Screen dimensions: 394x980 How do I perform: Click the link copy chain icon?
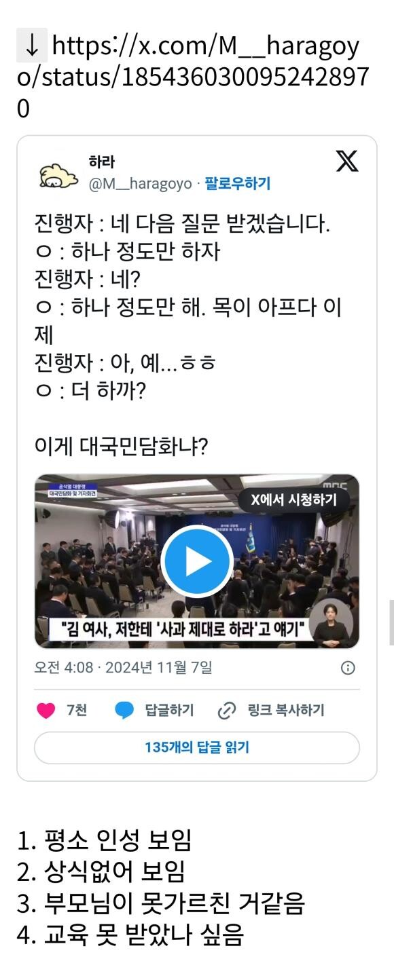click(x=226, y=711)
